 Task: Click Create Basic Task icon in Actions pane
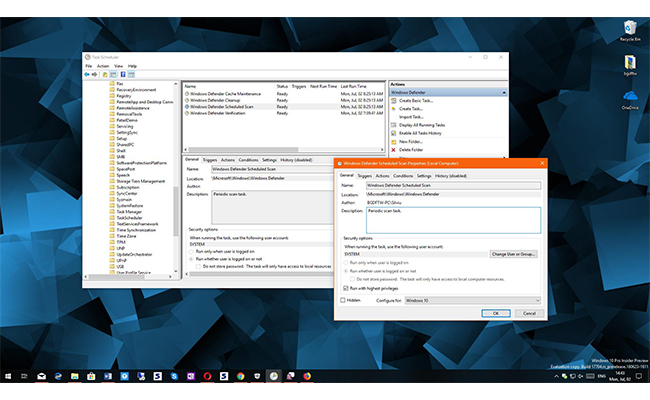click(394, 101)
